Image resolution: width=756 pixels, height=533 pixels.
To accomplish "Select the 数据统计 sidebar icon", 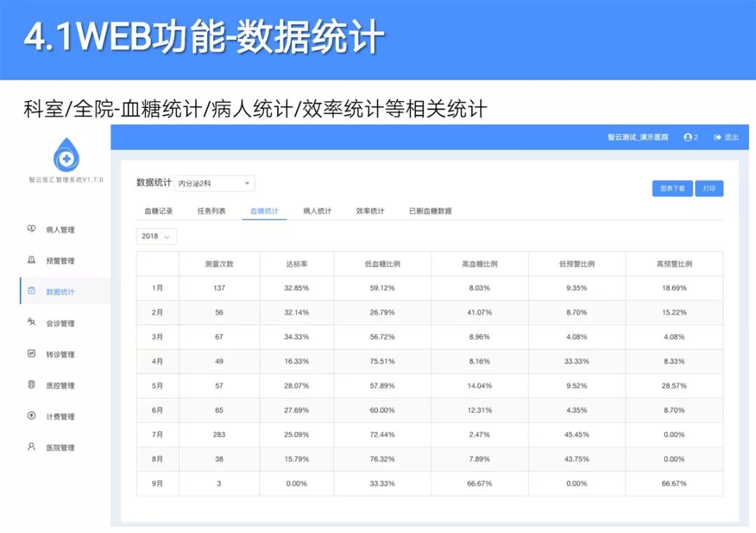I will pos(31,291).
